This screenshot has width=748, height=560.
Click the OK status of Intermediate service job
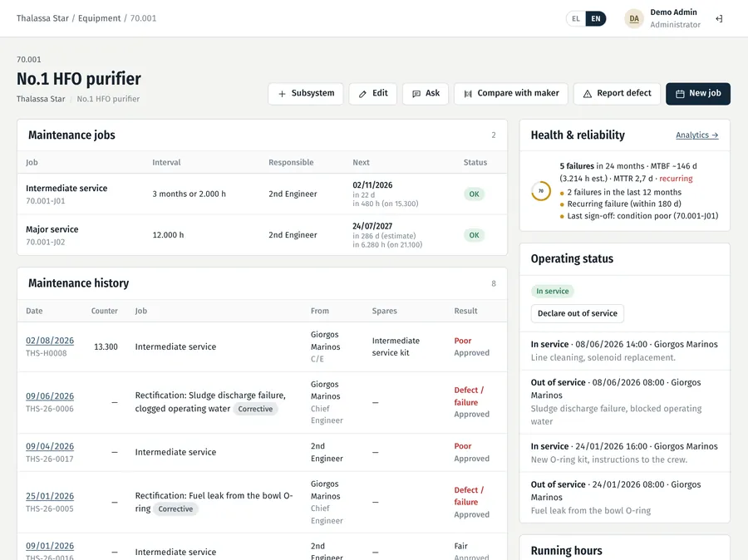click(474, 194)
